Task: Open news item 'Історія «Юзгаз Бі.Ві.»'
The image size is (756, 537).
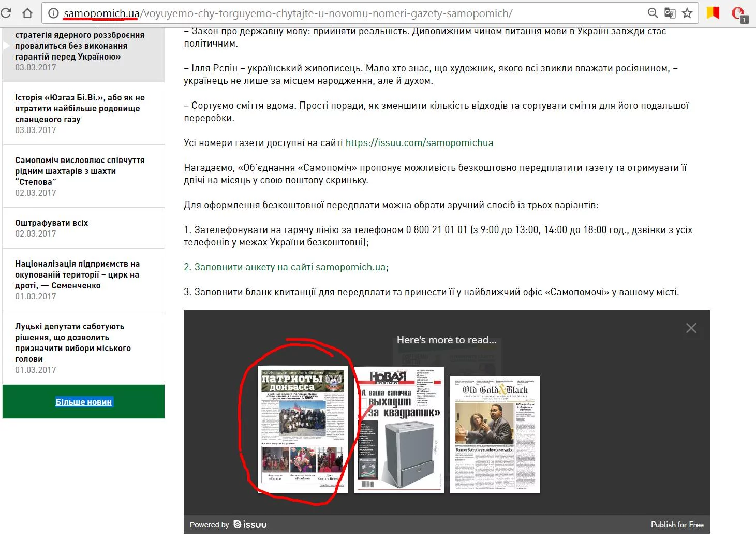Action: click(83, 114)
